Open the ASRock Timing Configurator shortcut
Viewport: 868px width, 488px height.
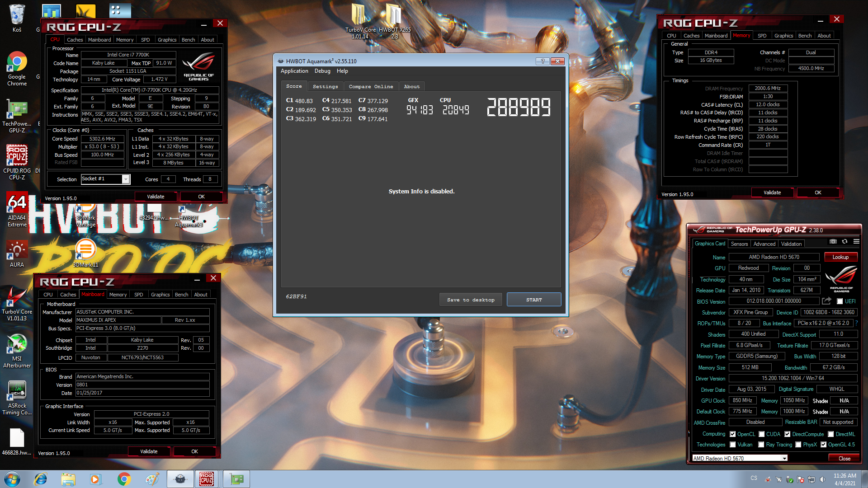click(x=17, y=398)
